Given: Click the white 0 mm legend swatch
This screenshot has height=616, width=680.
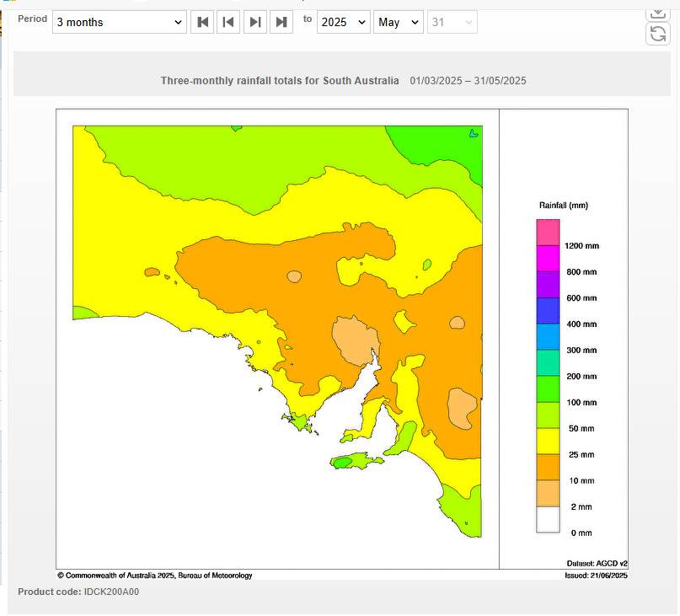Looking at the screenshot, I should point(548,520).
